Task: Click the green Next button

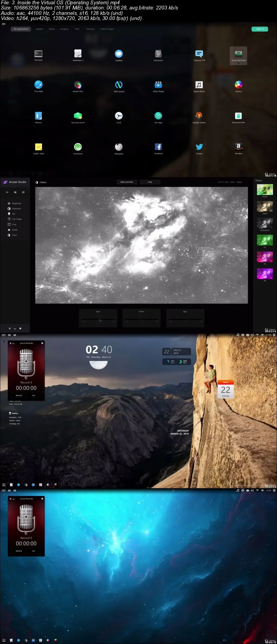Action: click(x=260, y=29)
